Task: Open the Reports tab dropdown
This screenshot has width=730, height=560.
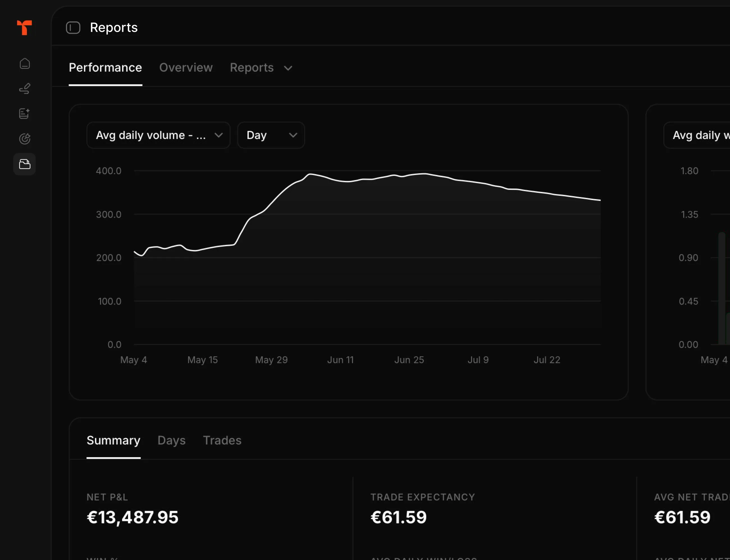Action: point(261,68)
